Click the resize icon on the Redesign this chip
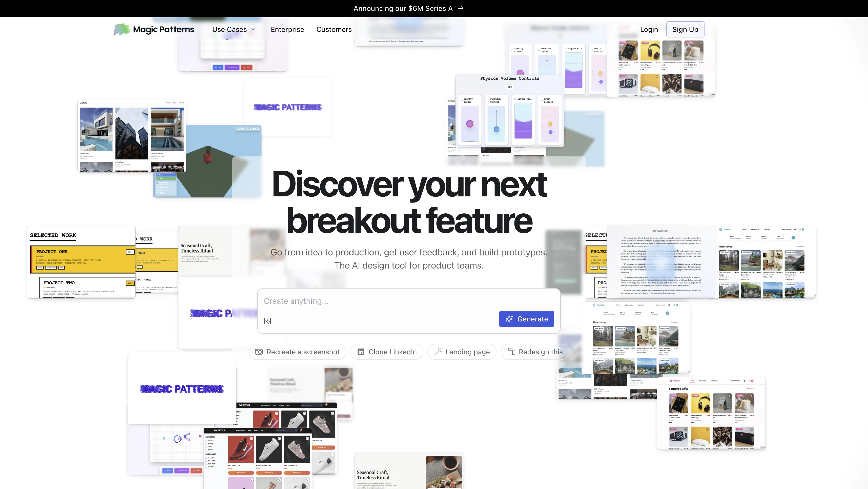This screenshot has height=489, width=868. [x=511, y=352]
